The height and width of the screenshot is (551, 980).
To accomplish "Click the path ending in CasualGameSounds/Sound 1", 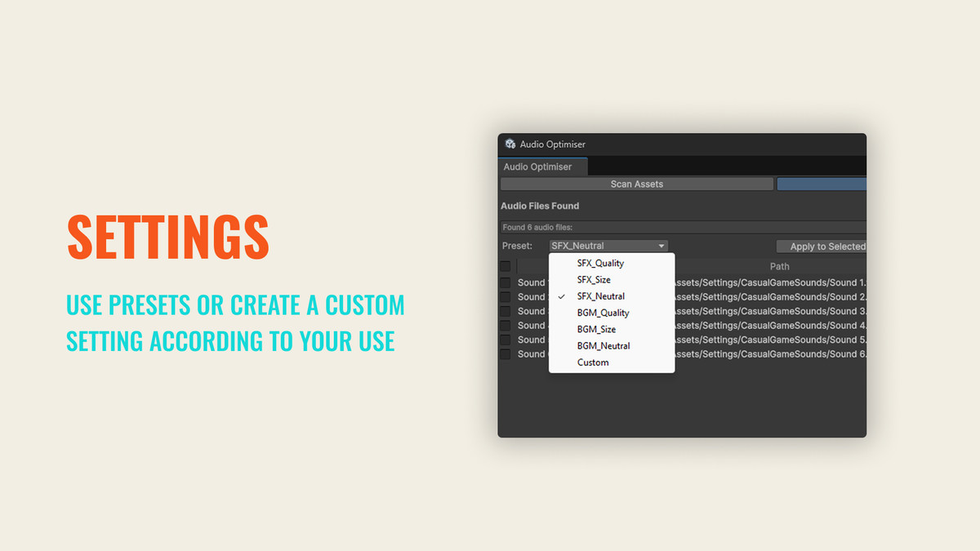I will coord(770,282).
